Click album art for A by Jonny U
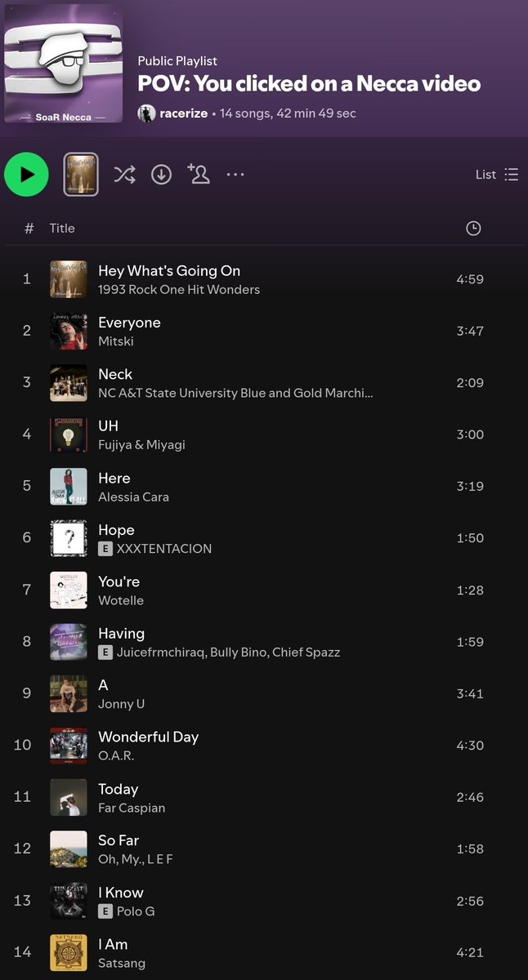The width and height of the screenshot is (528, 980). coord(69,693)
